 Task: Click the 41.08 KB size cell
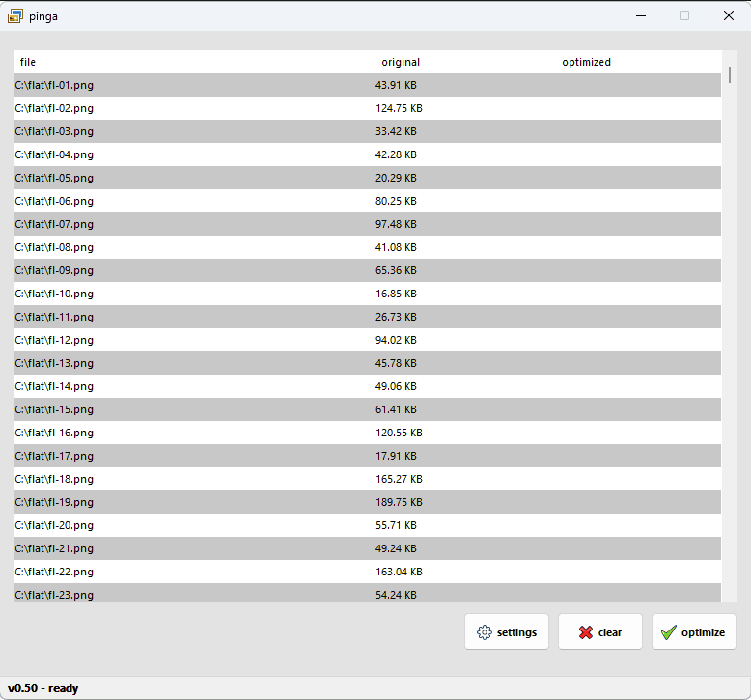[x=396, y=247]
